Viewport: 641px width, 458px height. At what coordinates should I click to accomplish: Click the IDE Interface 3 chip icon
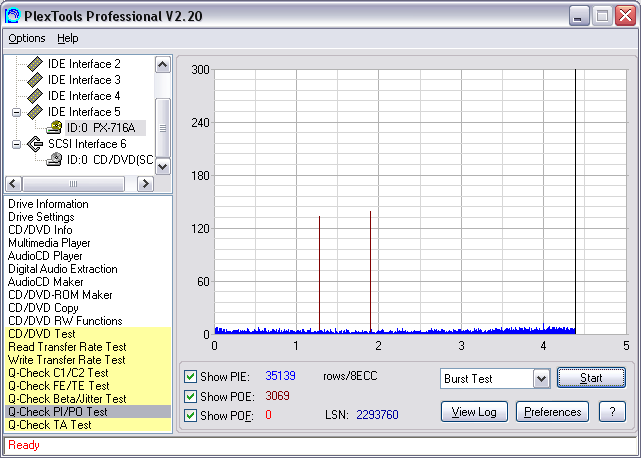pyautogui.click(x=35, y=80)
